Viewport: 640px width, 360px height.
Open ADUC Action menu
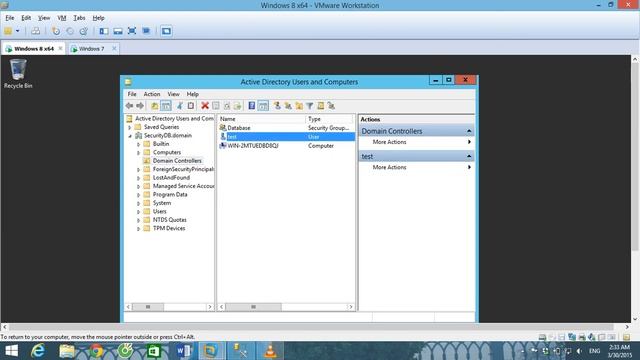click(x=152, y=94)
